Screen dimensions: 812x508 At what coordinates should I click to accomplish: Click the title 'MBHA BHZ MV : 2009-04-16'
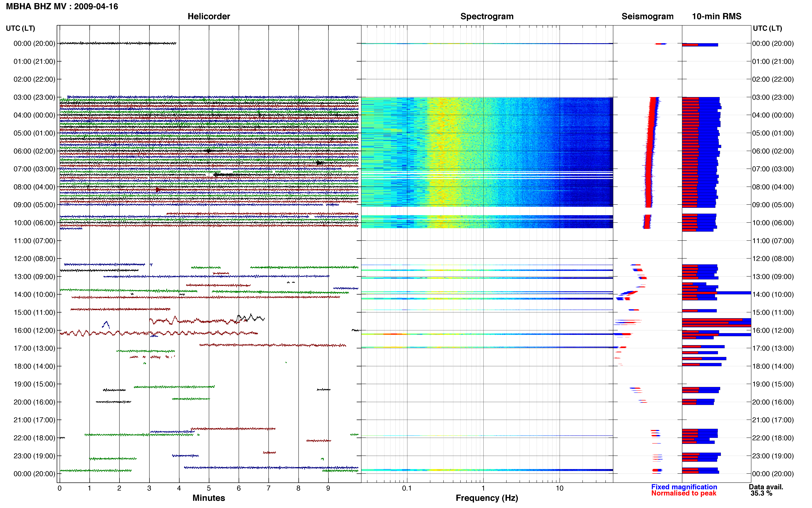(x=62, y=6)
